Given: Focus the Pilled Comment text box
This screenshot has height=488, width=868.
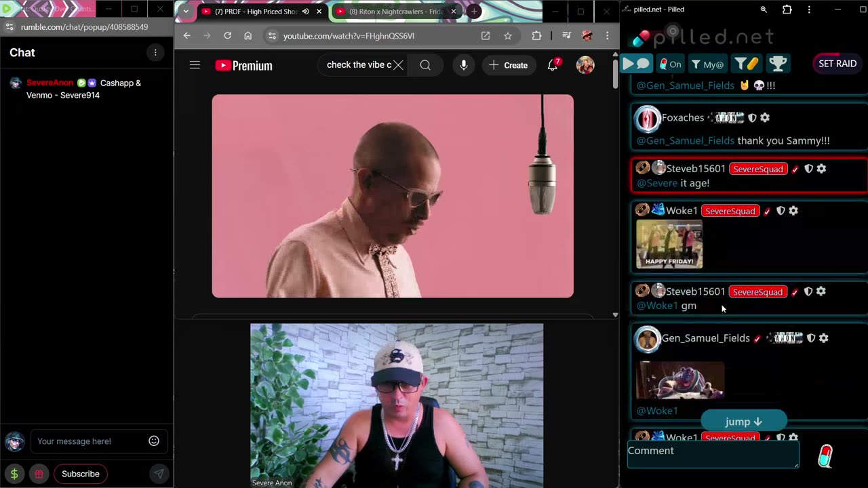Looking at the screenshot, I should (713, 455).
